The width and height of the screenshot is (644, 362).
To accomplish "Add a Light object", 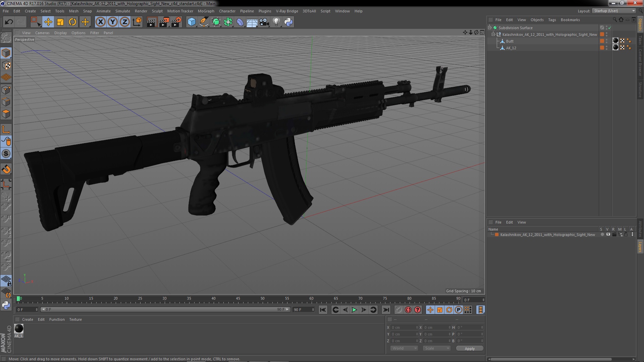I will [276, 22].
